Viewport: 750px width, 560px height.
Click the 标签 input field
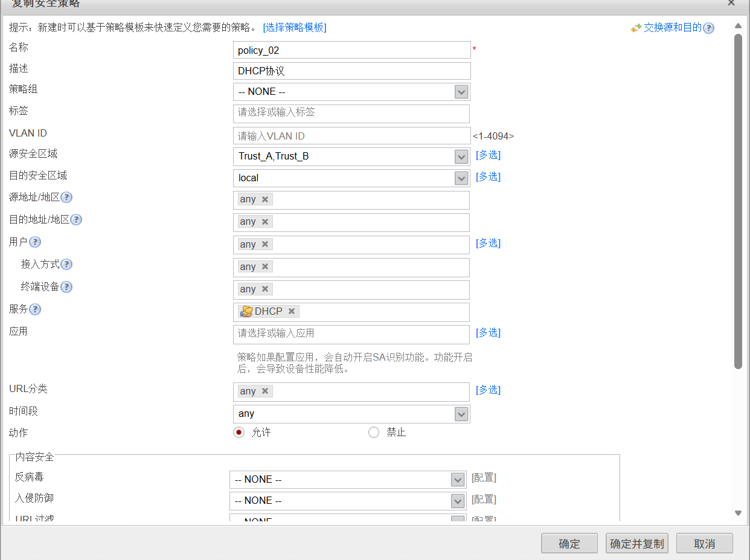pyautogui.click(x=351, y=114)
